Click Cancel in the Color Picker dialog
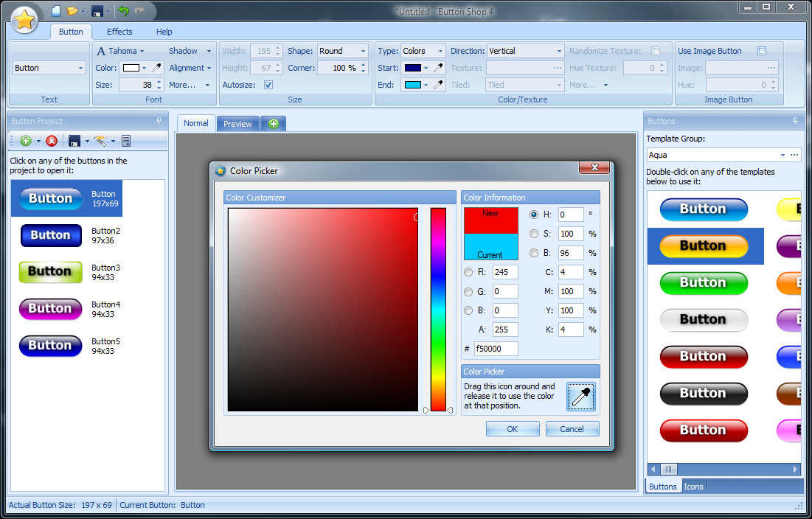The width and height of the screenshot is (812, 519). (x=572, y=429)
